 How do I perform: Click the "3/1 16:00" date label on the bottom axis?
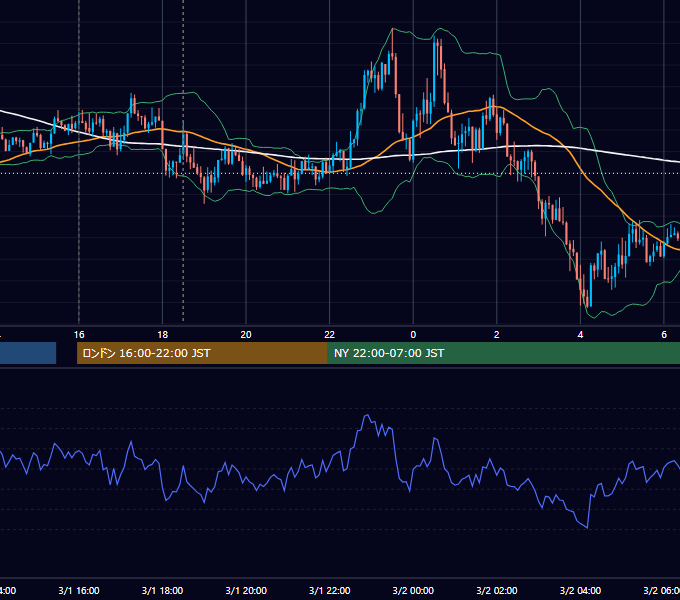tap(79, 590)
